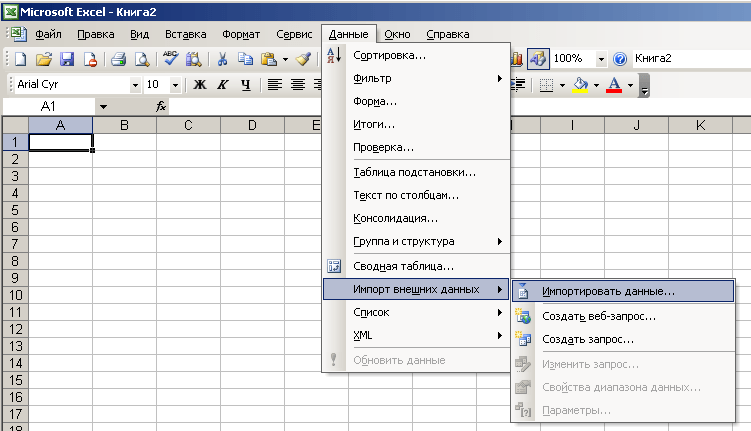Open the 'Файл' menu in the menu bar
This screenshot has width=751, height=431.
click(x=48, y=34)
